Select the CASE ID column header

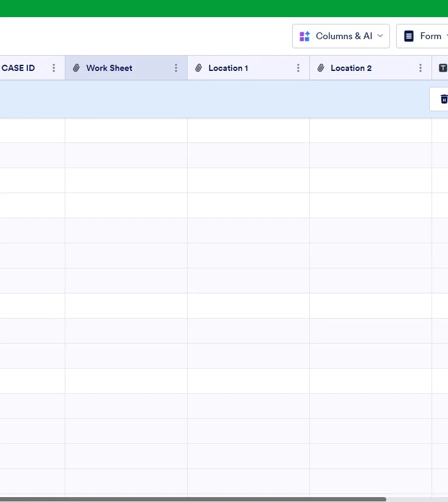click(x=32, y=68)
